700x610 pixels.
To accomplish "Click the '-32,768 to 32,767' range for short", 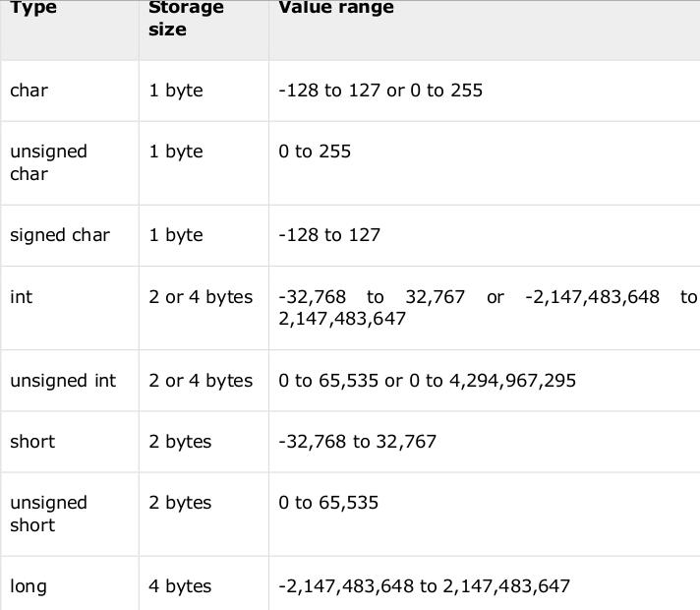I will [x=357, y=442].
